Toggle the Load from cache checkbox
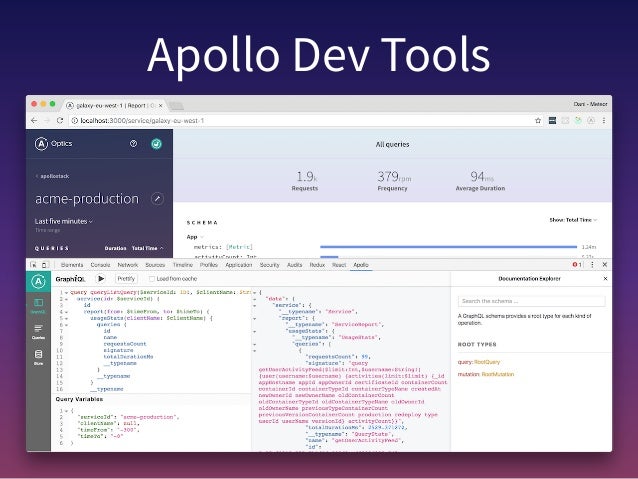 [152, 279]
